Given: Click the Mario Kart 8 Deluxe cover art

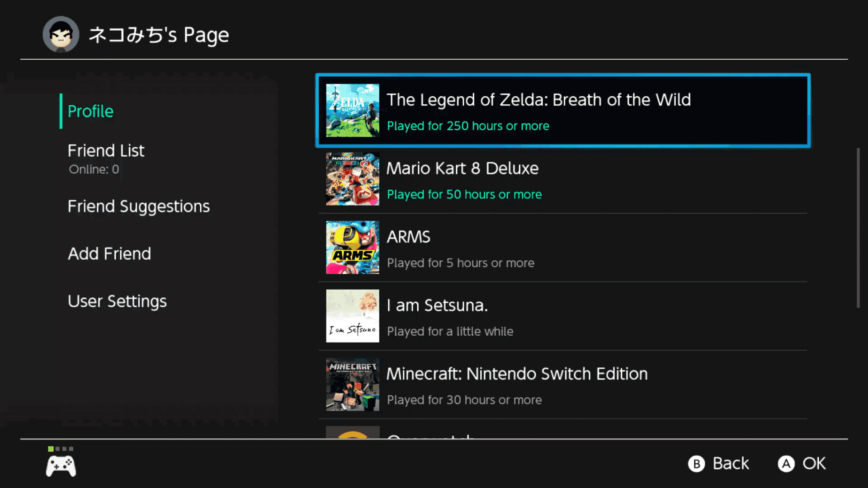Looking at the screenshot, I should (353, 179).
